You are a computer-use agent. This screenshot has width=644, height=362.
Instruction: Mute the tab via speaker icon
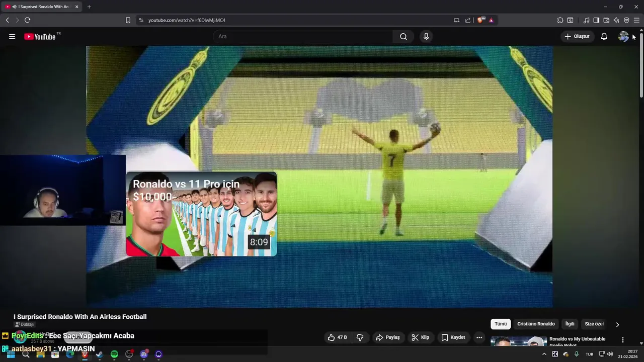(14, 7)
